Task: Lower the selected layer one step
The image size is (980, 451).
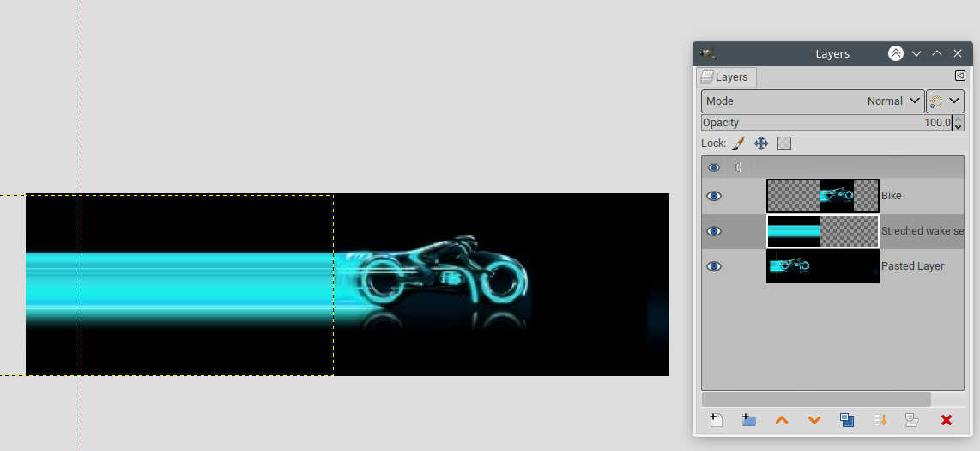Action: (814, 420)
